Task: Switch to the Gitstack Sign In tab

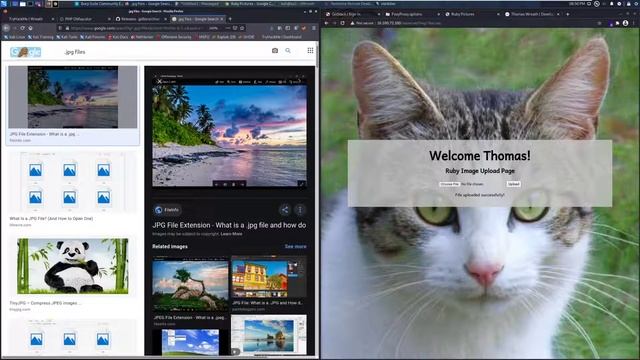Action: 352,14
